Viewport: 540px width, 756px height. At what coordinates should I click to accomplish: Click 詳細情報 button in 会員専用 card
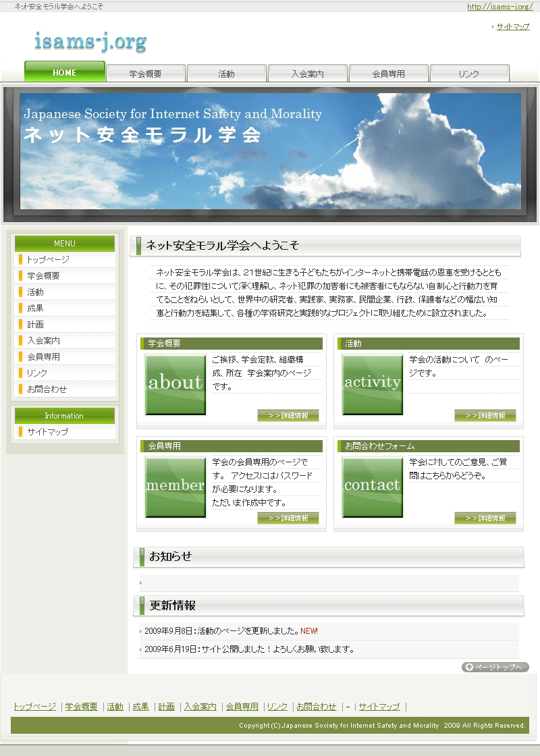pyautogui.click(x=288, y=518)
